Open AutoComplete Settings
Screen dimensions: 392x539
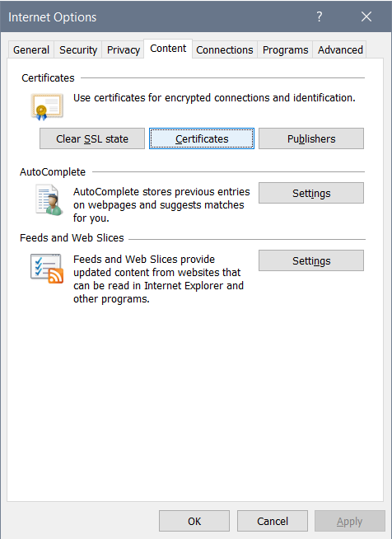[x=311, y=193]
